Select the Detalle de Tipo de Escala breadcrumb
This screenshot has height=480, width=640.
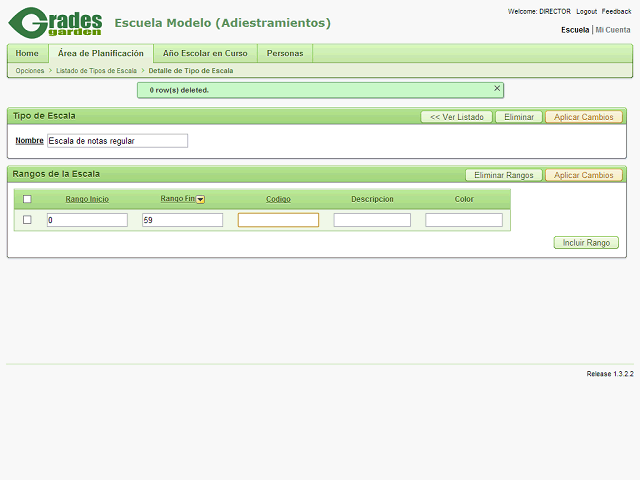(191, 71)
